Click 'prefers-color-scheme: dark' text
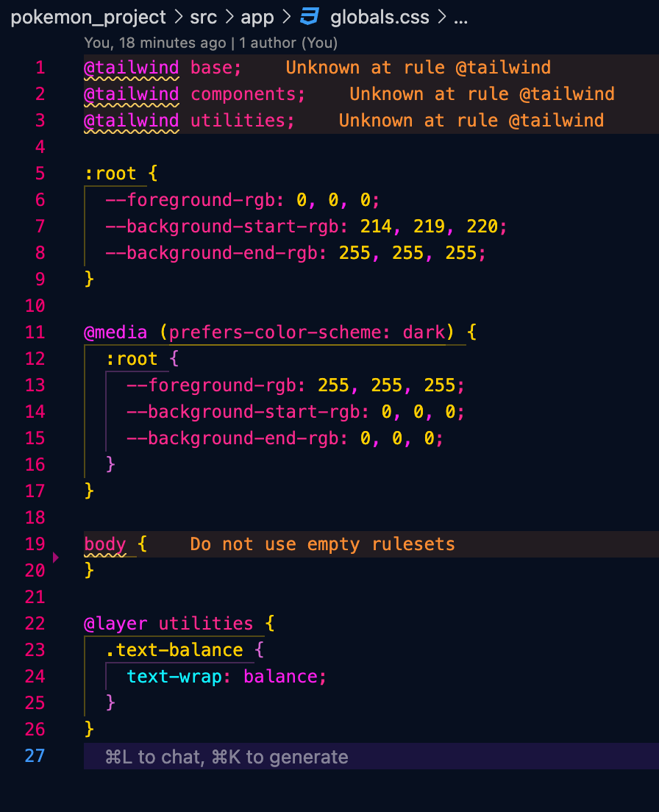 (x=307, y=332)
